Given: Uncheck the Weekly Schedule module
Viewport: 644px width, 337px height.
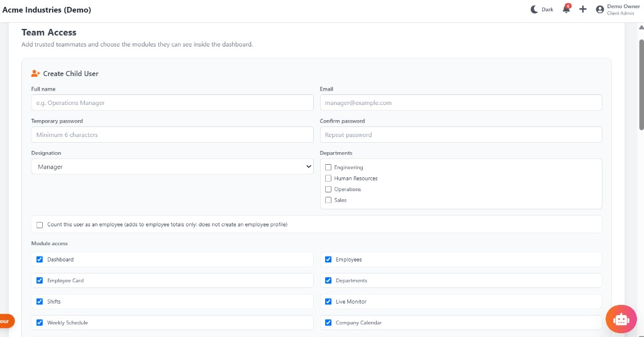Looking at the screenshot, I should coord(40,323).
